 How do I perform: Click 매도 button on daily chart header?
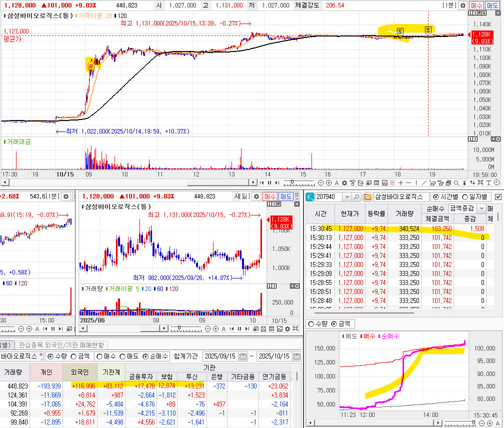pyautogui.click(x=286, y=196)
